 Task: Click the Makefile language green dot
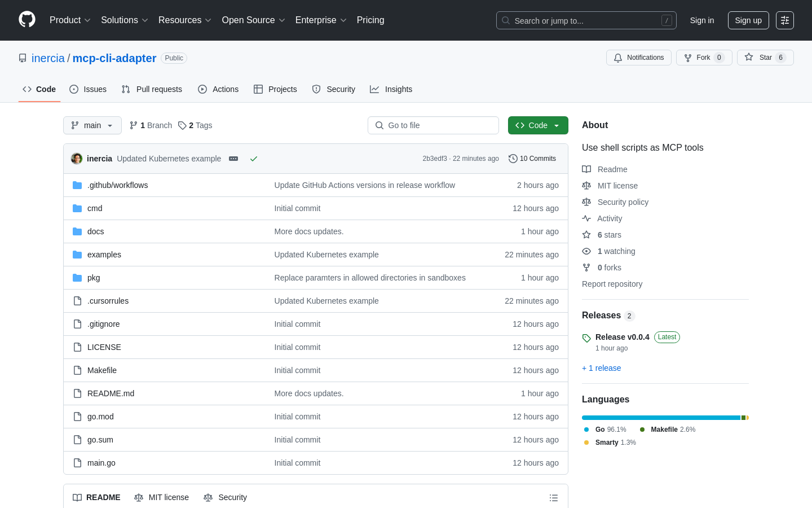click(x=642, y=430)
